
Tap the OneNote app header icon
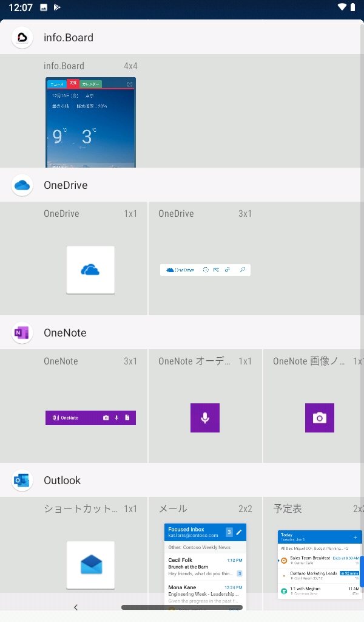tap(22, 333)
